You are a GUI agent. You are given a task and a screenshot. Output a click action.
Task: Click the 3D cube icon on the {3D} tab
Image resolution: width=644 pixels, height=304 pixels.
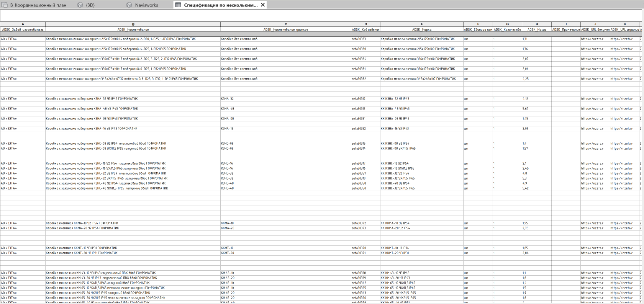80,5
